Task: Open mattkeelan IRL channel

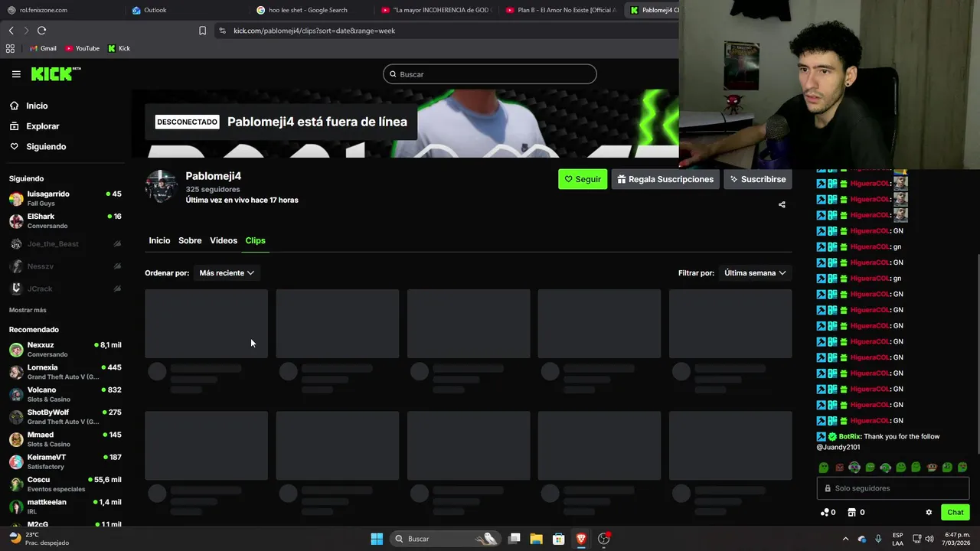Action: pyautogui.click(x=64, y=507)
